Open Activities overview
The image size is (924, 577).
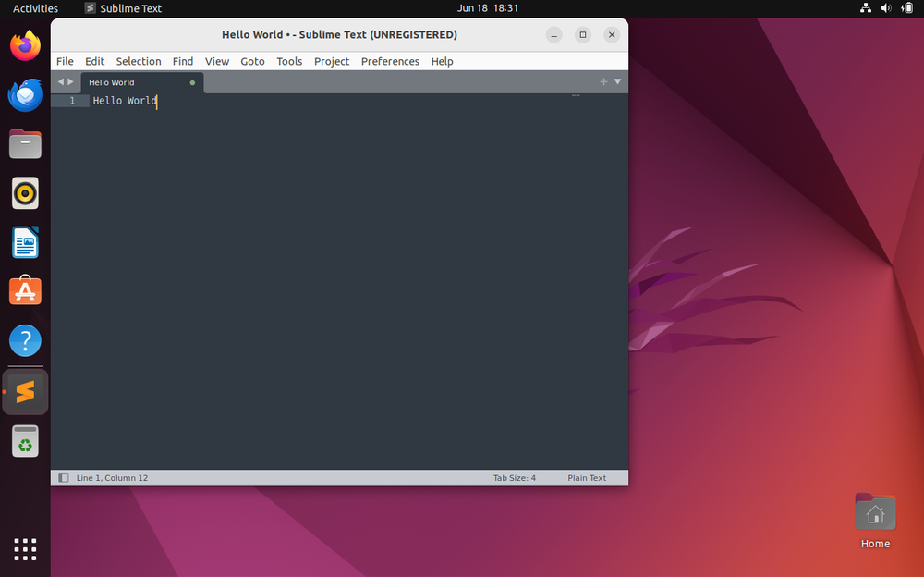(35, 8)
